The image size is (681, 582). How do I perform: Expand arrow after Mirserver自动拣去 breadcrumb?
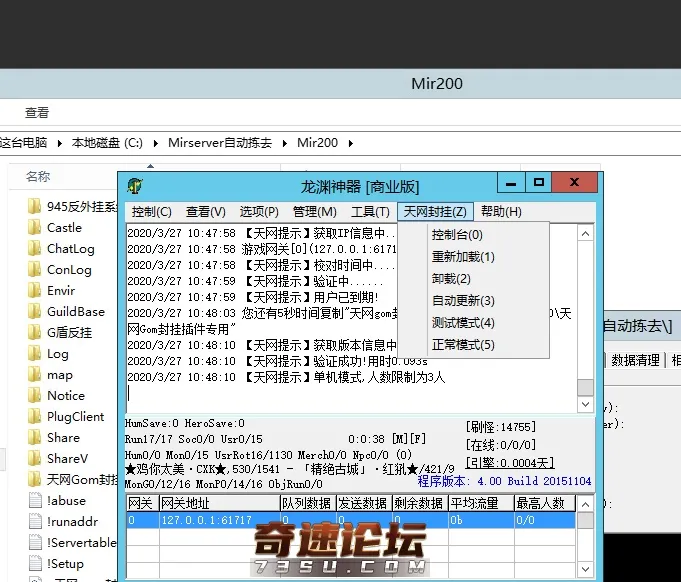(x=284, y=143)
